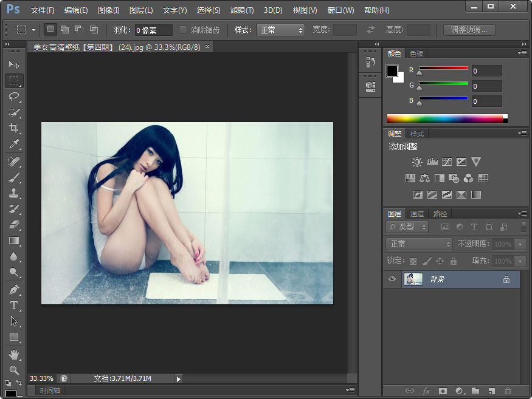532x399 pixels.
Task: Toggle the lock icon on Background layer
Action: (x=508, y=279)
